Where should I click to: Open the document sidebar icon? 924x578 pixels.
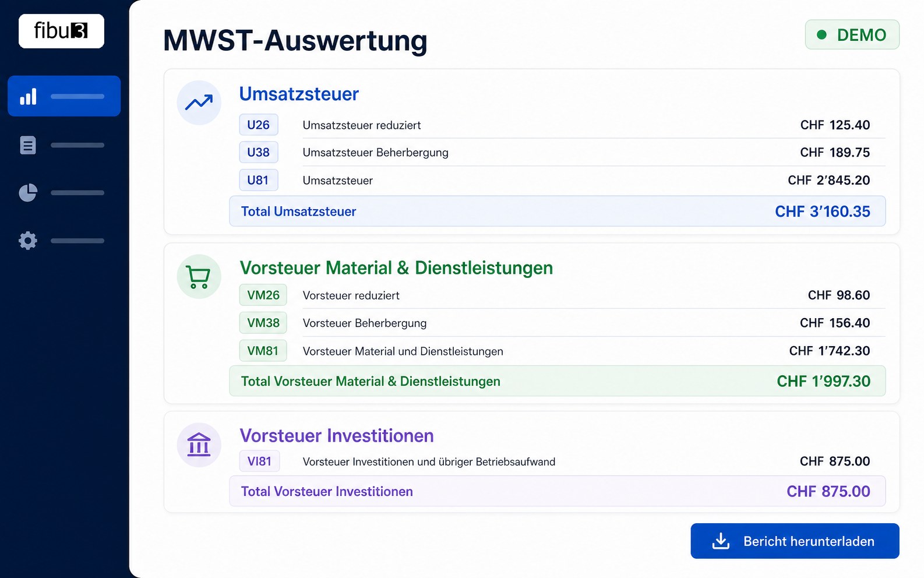(x=28, y=145)
